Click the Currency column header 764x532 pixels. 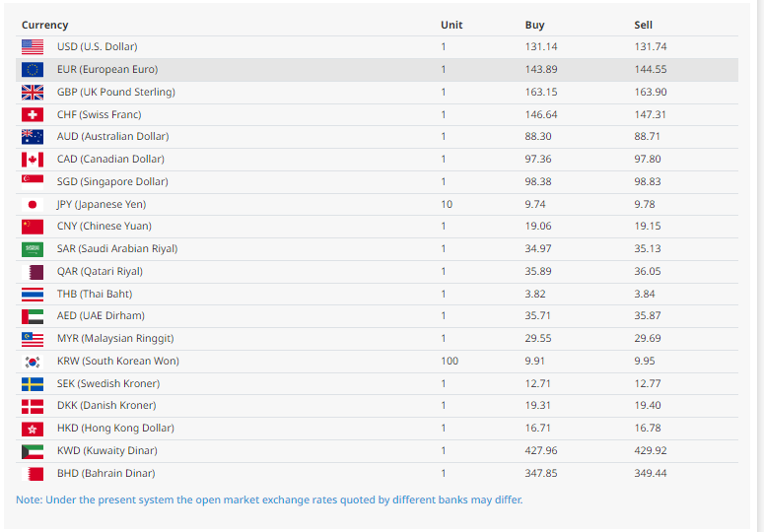(x=45, y=25)
